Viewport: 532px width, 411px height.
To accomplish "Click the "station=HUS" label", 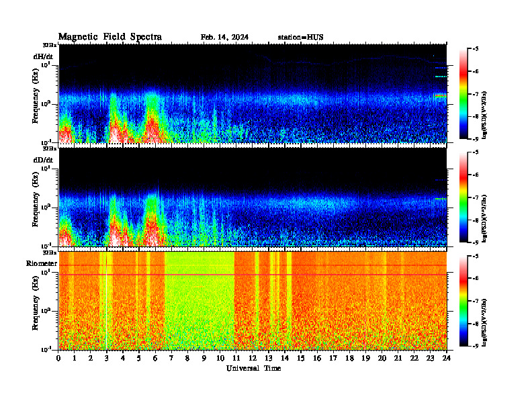I will click(300, 38).
